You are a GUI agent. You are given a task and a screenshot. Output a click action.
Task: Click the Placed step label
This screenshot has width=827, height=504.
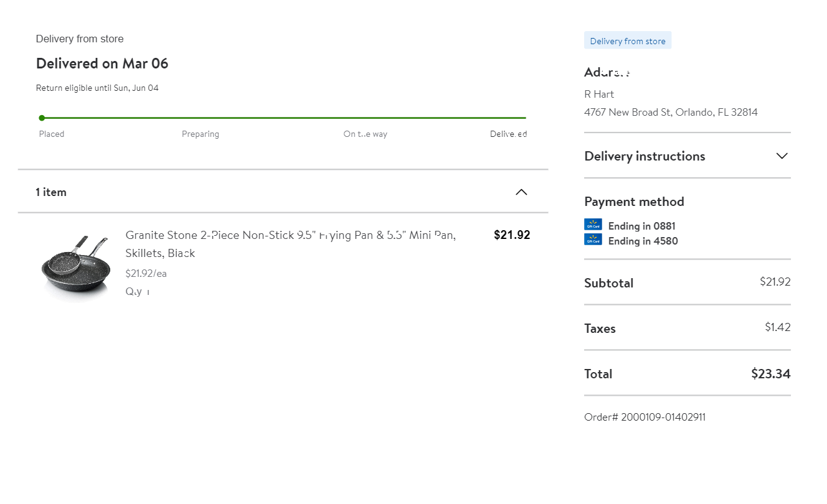coord(52,134)
